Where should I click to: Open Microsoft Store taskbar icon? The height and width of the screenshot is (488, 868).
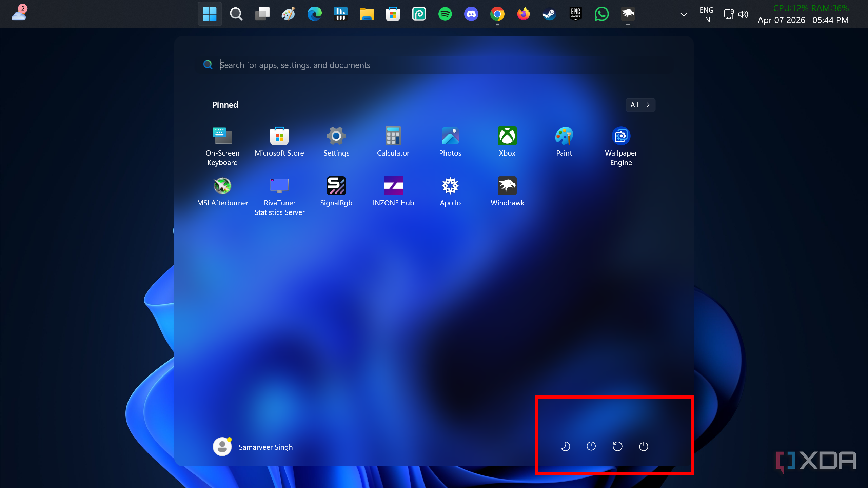tap(393, 14)
